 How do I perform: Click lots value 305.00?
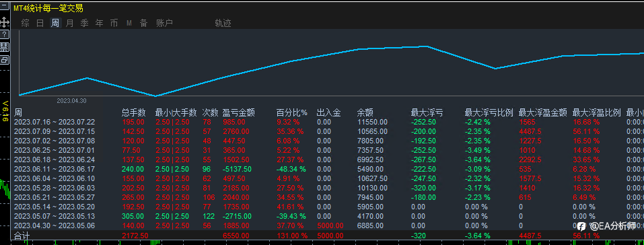pos(133,216)
